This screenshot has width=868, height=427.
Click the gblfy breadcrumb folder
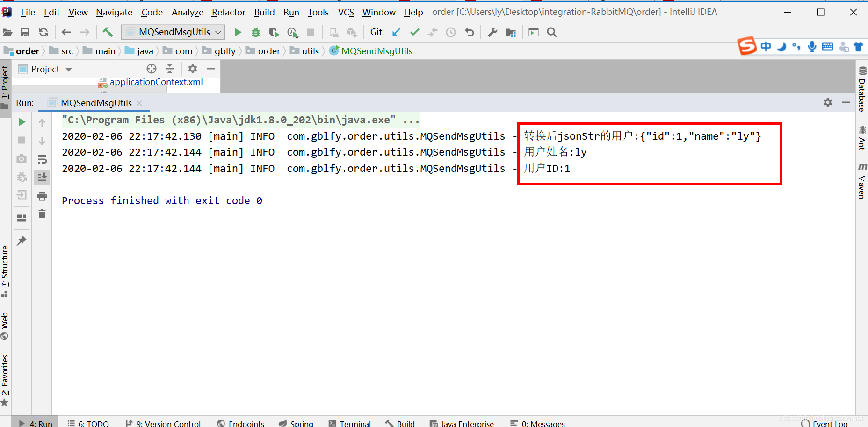pos(219,51)
